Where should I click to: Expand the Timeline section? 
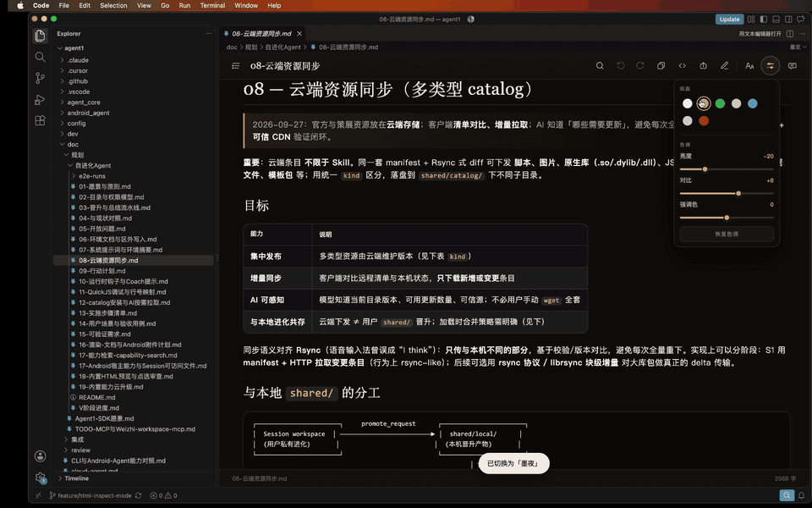click(76, 478)
